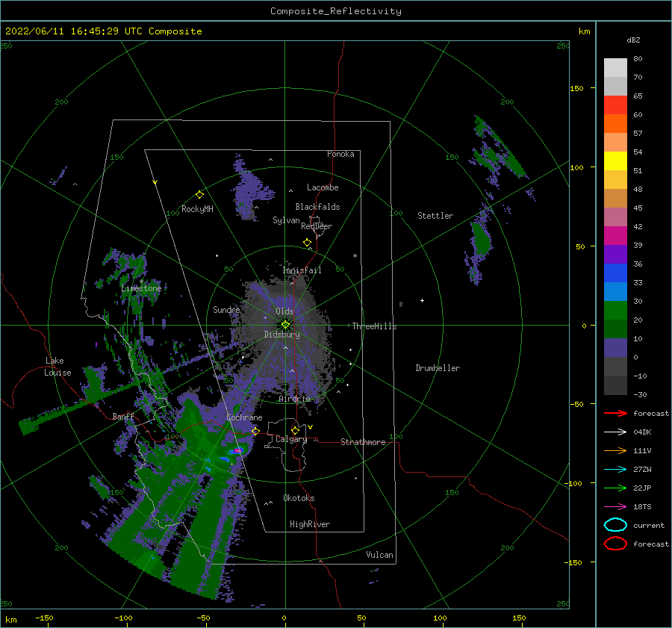
Task: Click the Blackfalds town label
Action: (x=317, y=207)
